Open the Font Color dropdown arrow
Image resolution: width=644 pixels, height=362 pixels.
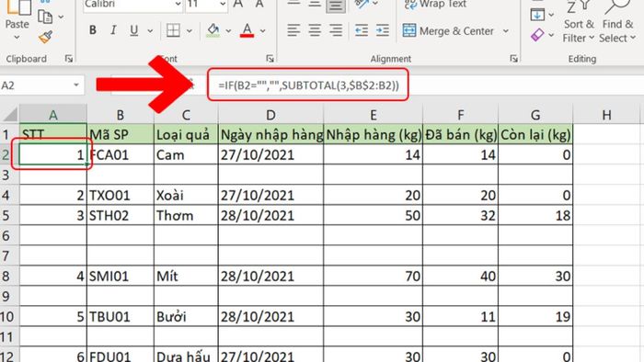[x=263, y=30]
